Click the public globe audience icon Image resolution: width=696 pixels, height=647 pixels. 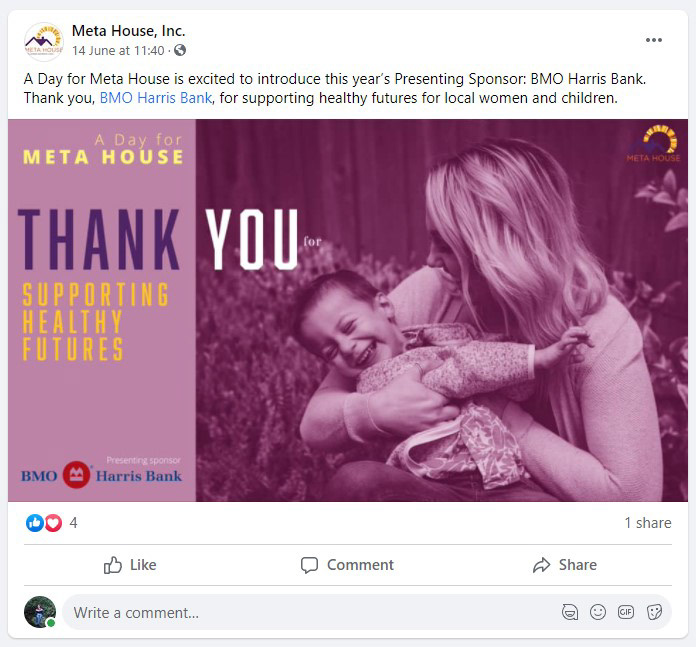coord(180,50)
